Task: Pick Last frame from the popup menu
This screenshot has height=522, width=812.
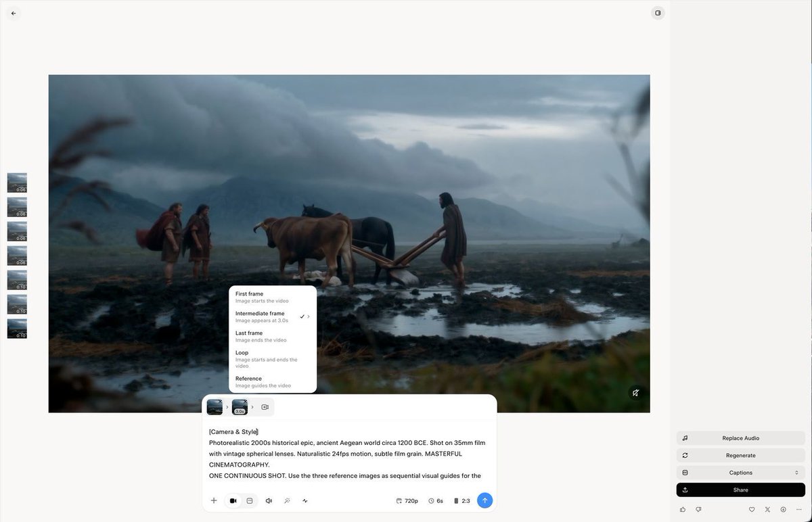Action: pos(273,336)
